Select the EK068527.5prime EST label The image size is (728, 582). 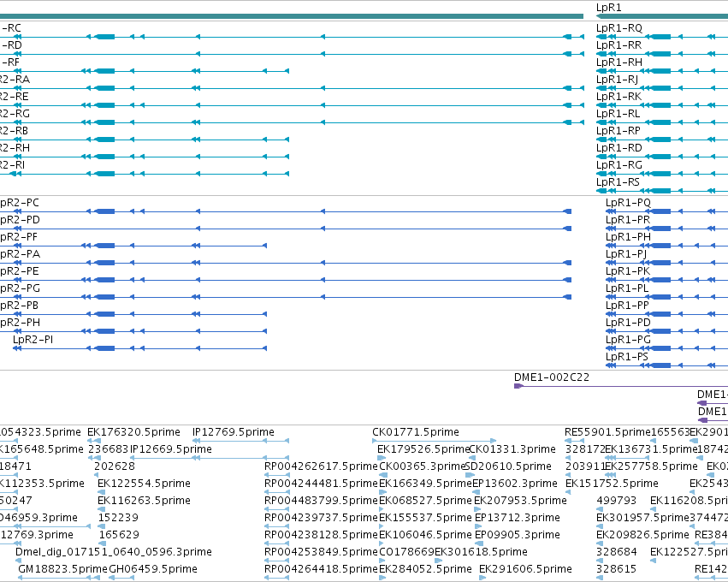pyautogui.click(x=425, y=502)
